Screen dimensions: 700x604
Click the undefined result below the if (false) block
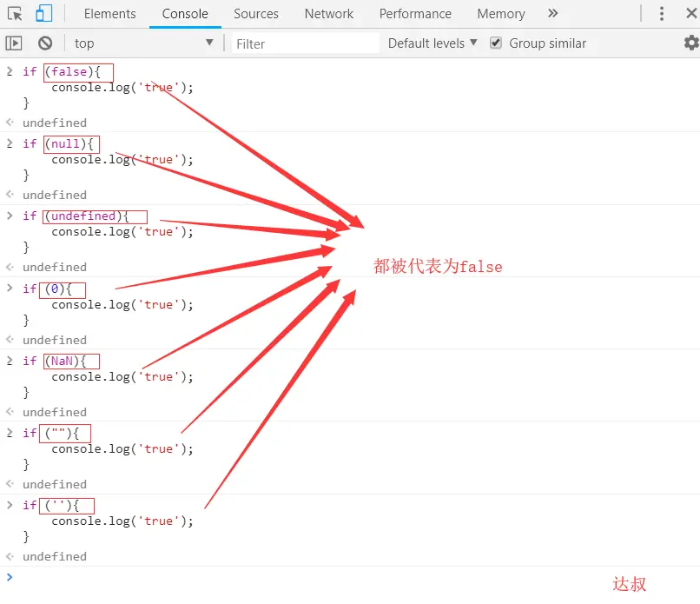(55, 123)
